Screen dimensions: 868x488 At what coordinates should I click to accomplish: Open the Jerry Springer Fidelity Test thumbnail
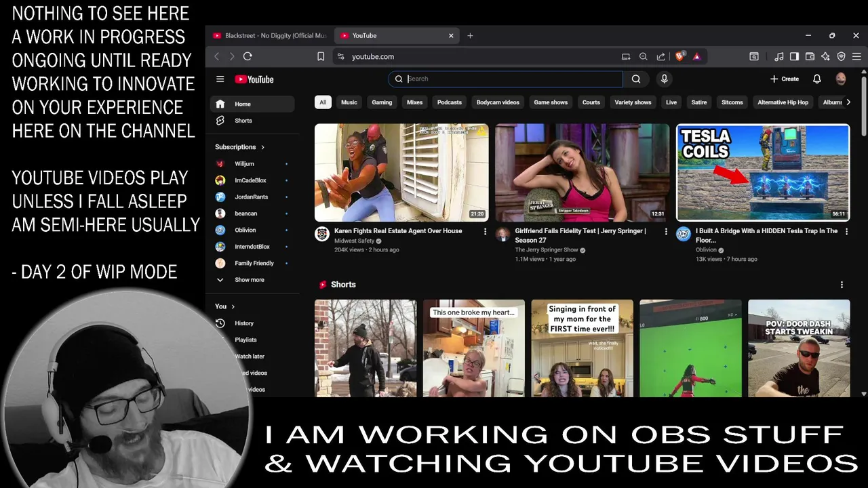583,173
